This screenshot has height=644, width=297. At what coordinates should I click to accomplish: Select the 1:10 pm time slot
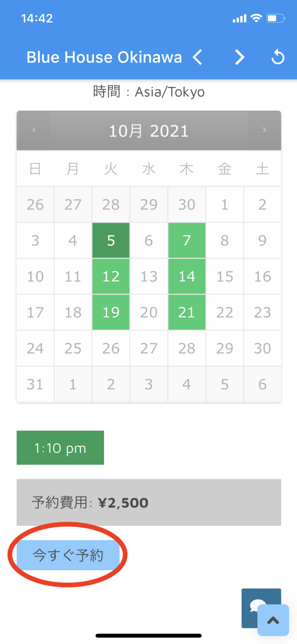(60, 448)
